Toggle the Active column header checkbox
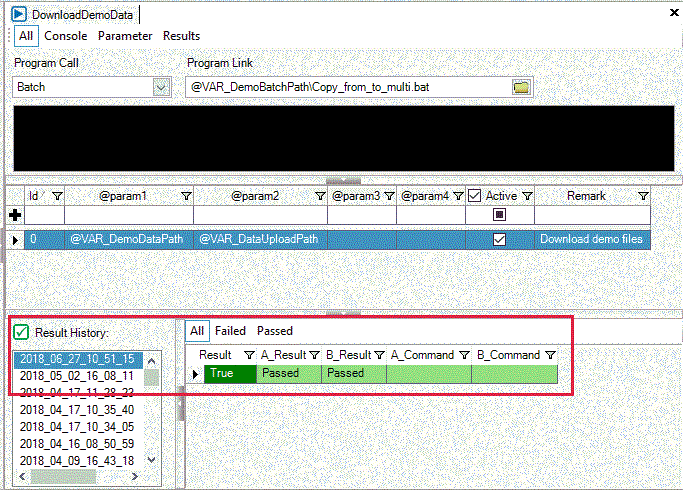 (474, 196)
